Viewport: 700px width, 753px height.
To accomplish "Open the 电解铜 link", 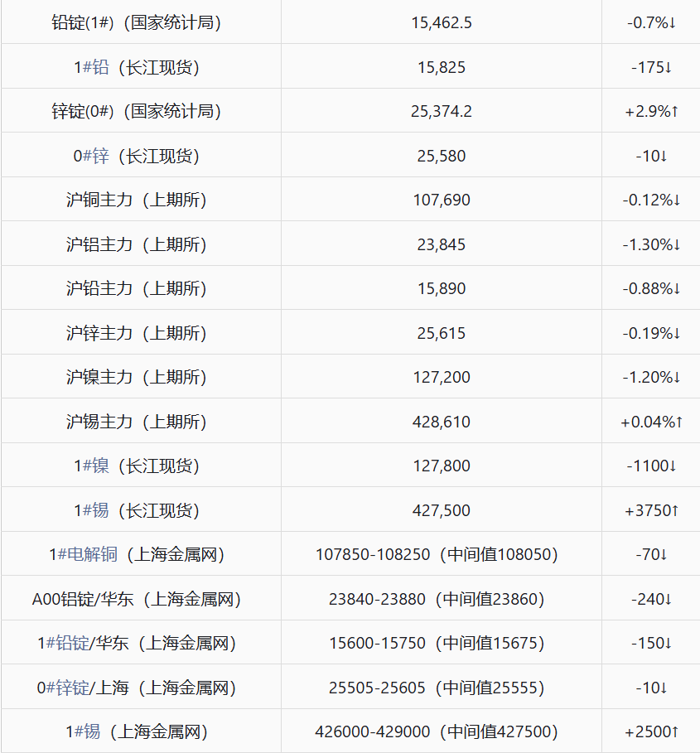I will pyautogui.click(x=93, y=555).
